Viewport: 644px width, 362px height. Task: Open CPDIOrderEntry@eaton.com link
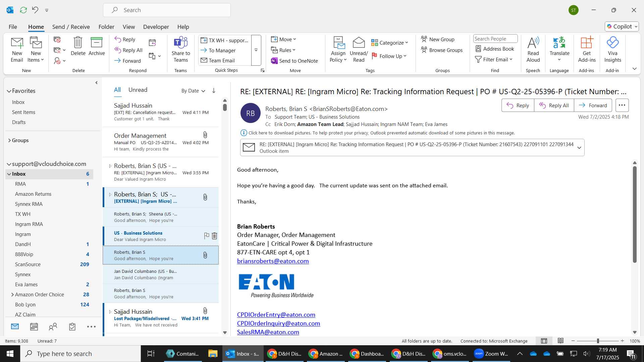[x=276, y=315]
